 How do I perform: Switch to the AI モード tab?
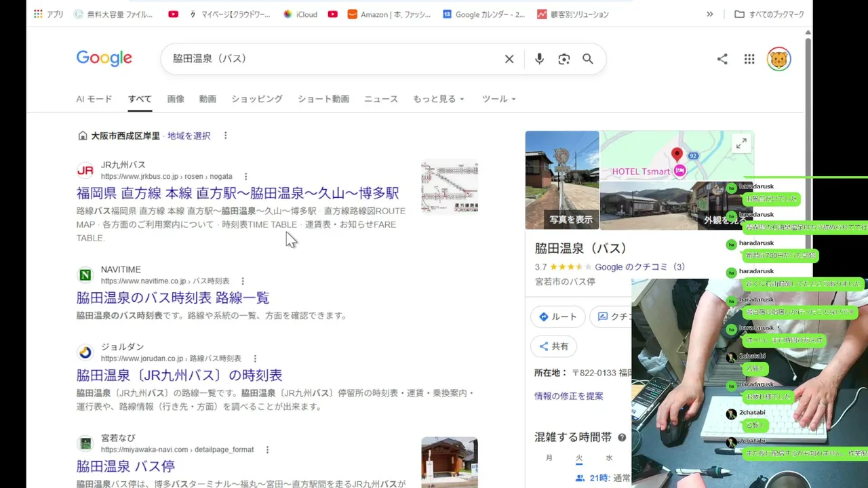point(94,99)
